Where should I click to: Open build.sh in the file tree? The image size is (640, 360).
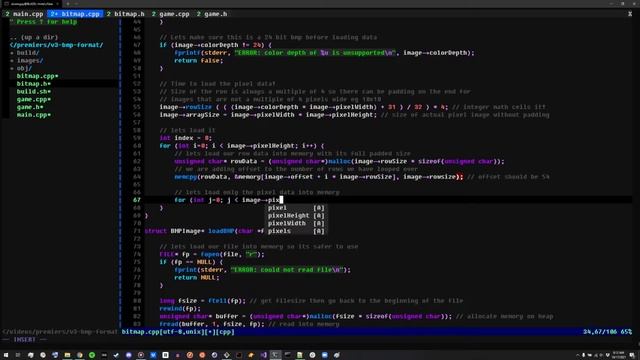pyautogui.click(x=34, y=91)
